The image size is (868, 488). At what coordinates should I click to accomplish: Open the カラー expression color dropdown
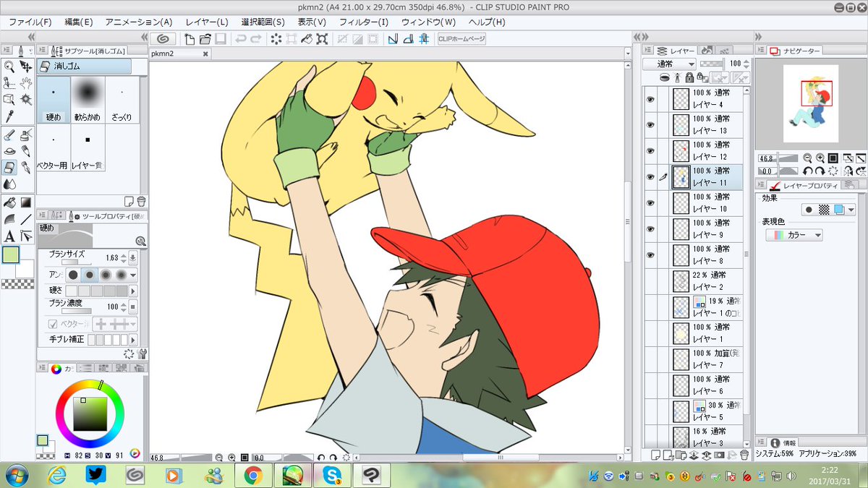click(x=794, y=235)
